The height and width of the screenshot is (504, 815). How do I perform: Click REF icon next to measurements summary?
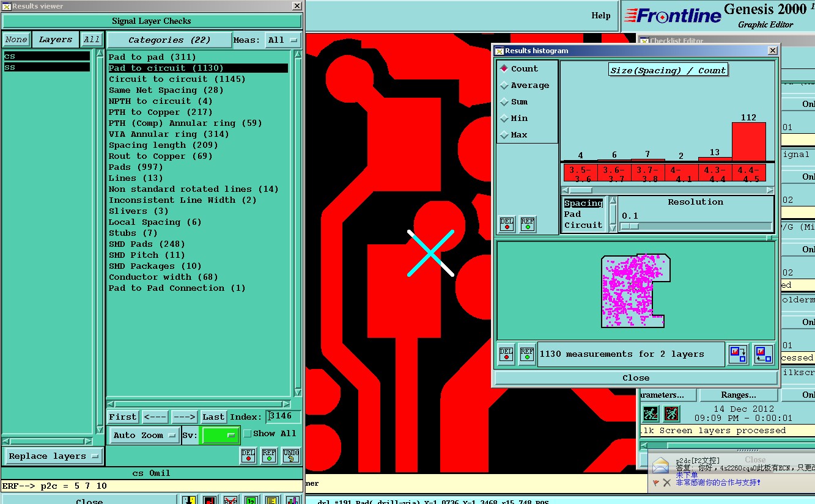click(527, 354)
